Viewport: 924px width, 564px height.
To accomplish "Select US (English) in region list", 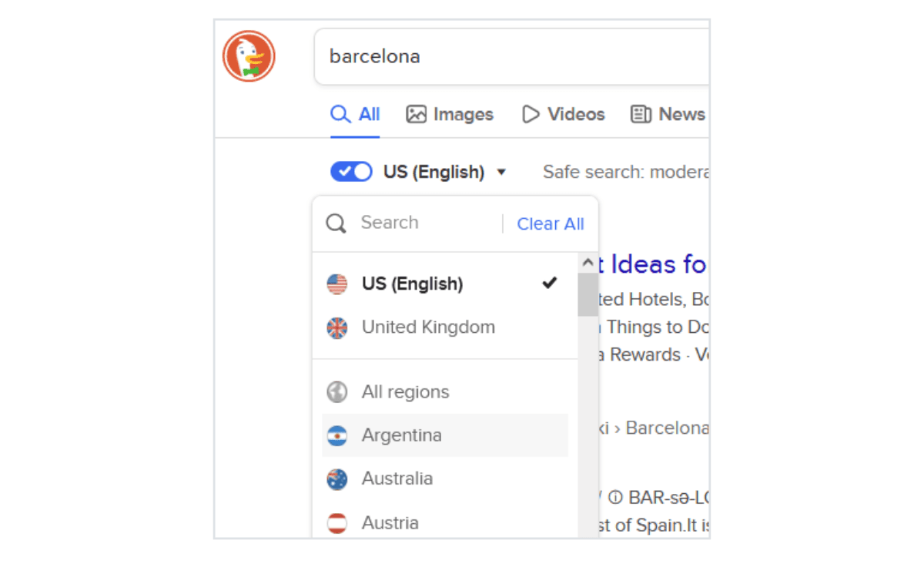I will (445, 284).
